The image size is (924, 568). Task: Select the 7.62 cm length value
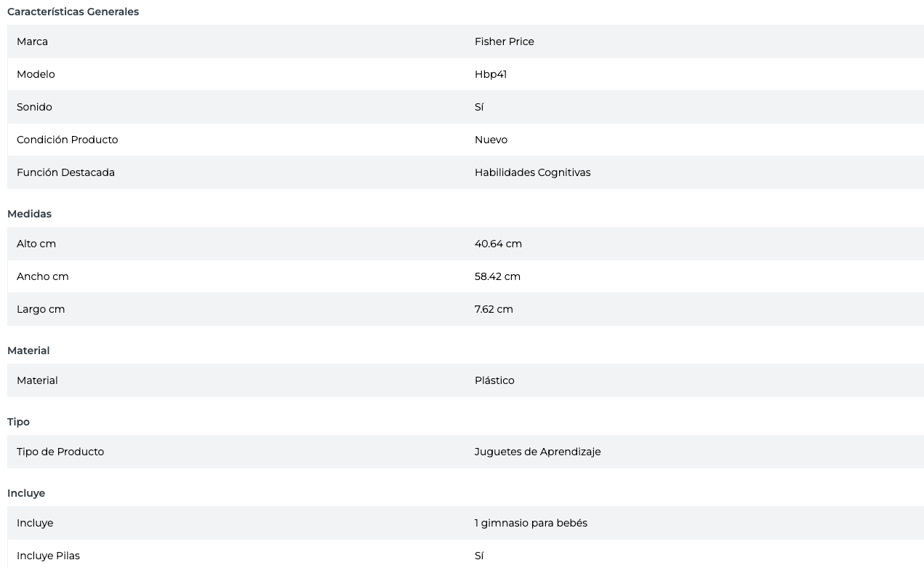point(494,309)
